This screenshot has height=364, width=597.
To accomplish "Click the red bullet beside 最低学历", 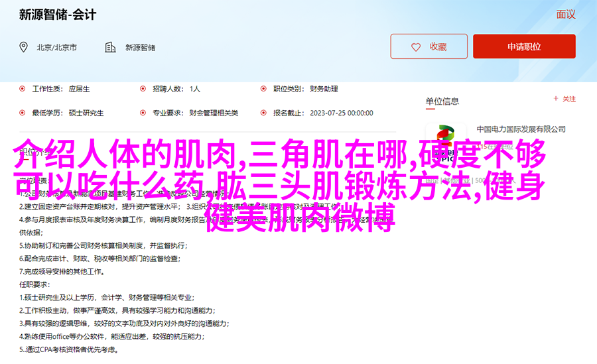I will [23, 113].
